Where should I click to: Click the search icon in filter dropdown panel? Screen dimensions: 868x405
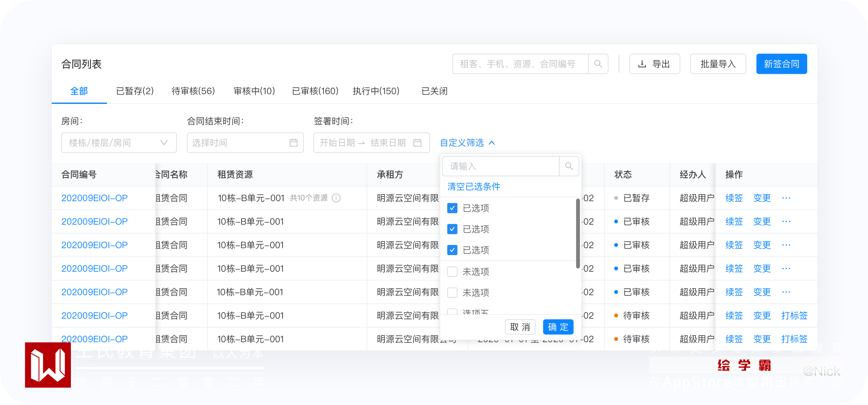(x=569, y=166)
